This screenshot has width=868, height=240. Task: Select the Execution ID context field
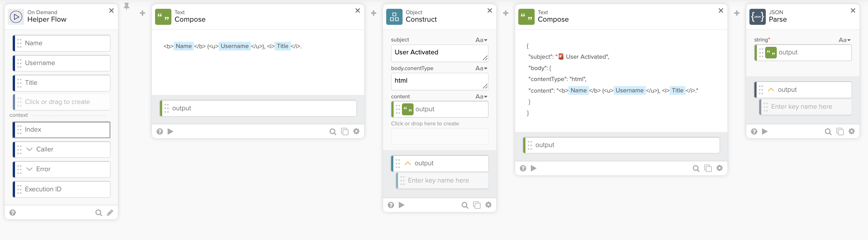(x=62, y=189)
